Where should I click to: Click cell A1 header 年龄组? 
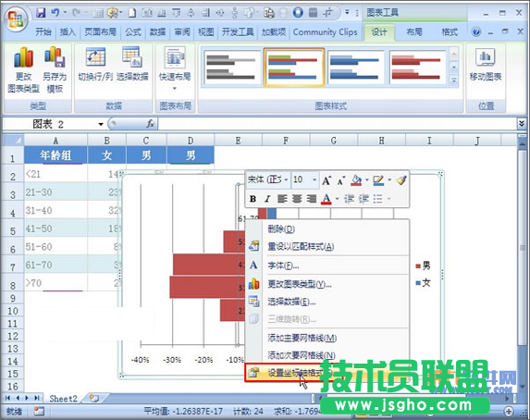[55, 155]
